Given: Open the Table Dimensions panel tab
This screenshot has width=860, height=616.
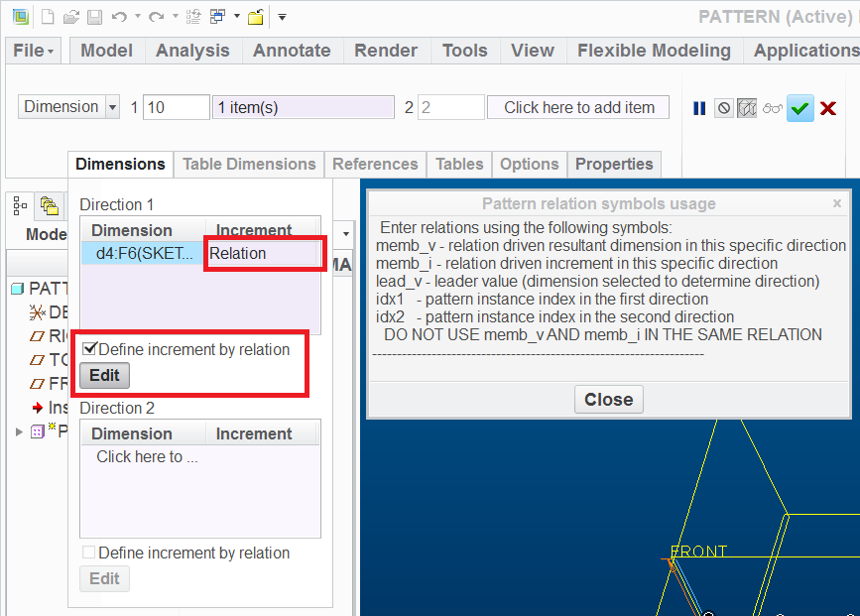Looking at the screenshot, I should [249, 164].
